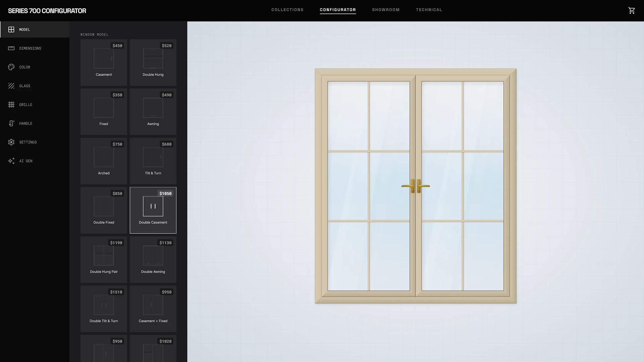This screenshot has height=362, width=644.
Task: Choose the Double Hung window model
Action: [153, 62]
